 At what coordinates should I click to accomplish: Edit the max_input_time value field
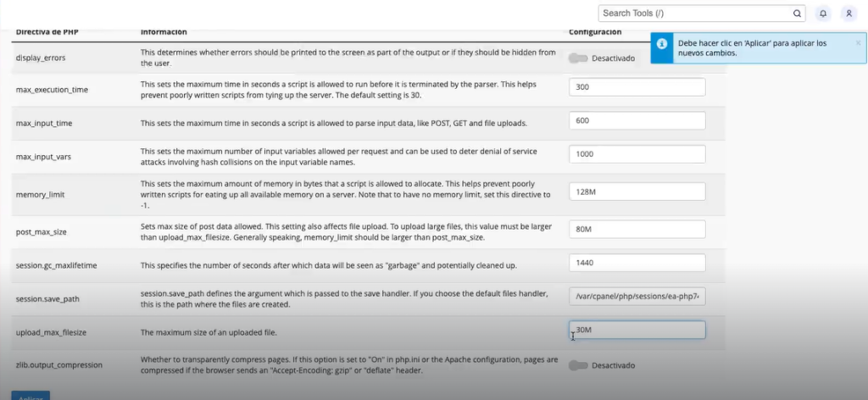[x=637, y=120]
